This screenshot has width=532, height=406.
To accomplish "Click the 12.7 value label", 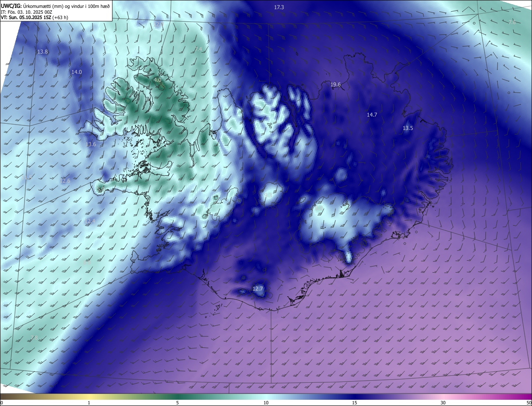I will [258, 288].
